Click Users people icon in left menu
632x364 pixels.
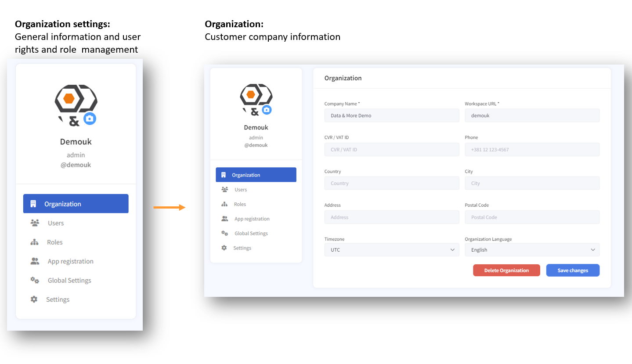click(35, 223)
